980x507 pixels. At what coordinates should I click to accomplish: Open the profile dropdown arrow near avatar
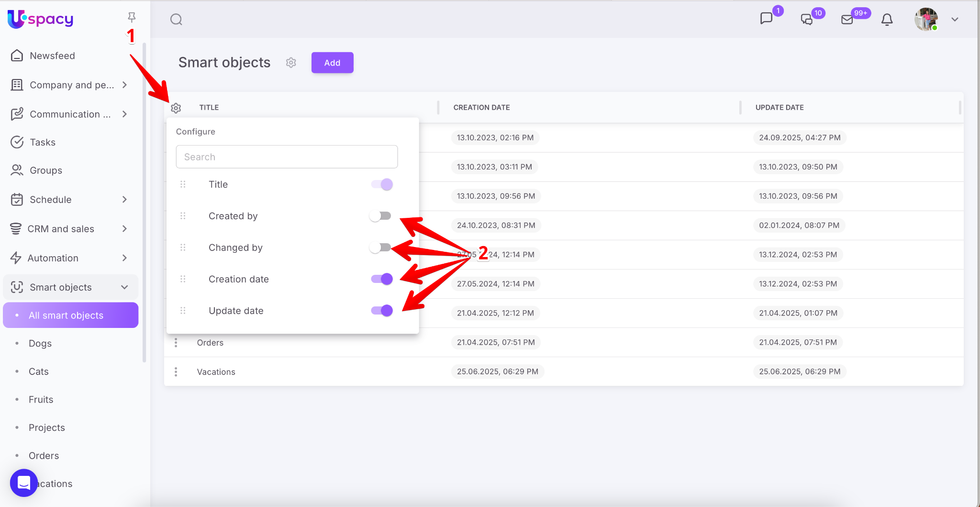pyautogui.click(x=955, y=20)
